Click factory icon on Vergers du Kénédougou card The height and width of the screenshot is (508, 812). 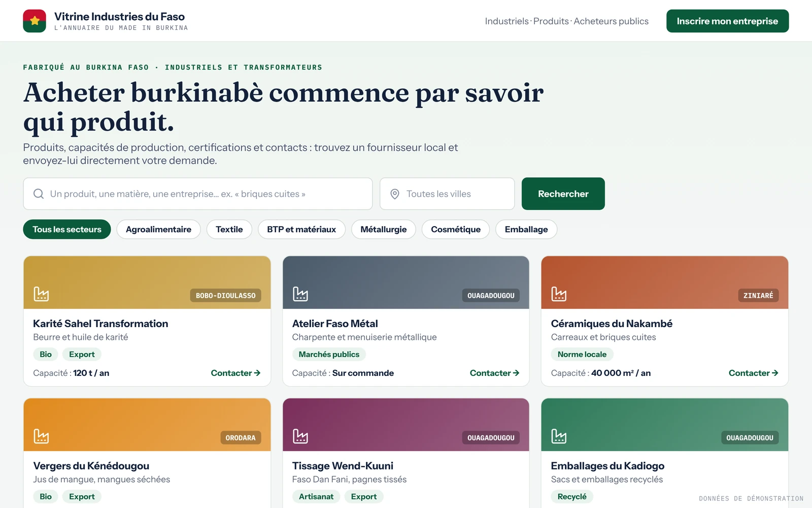click(x=41, y=436)
